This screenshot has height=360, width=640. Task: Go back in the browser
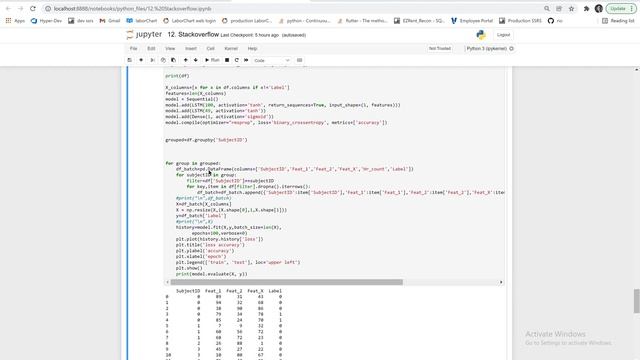(x=8, y=9)
